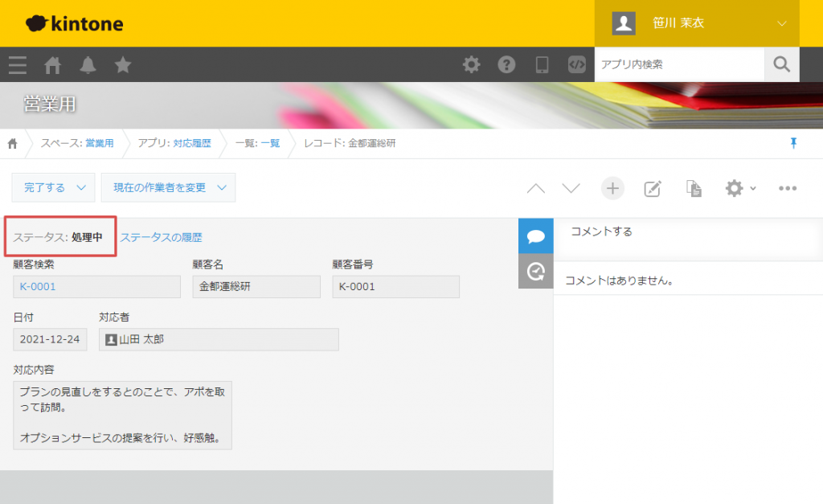Click 顧客番号 field value K-0001
Viewport: 823px width, 504px height.
(395, 287)
